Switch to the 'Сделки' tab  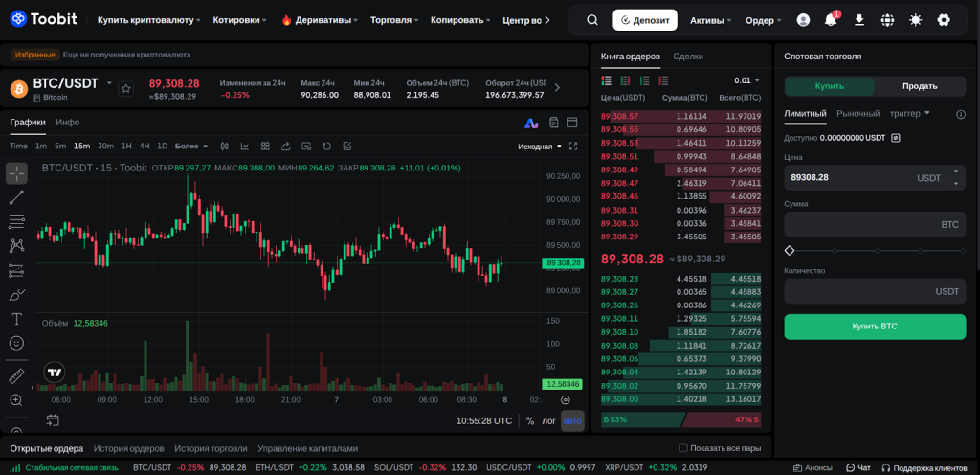688,57
